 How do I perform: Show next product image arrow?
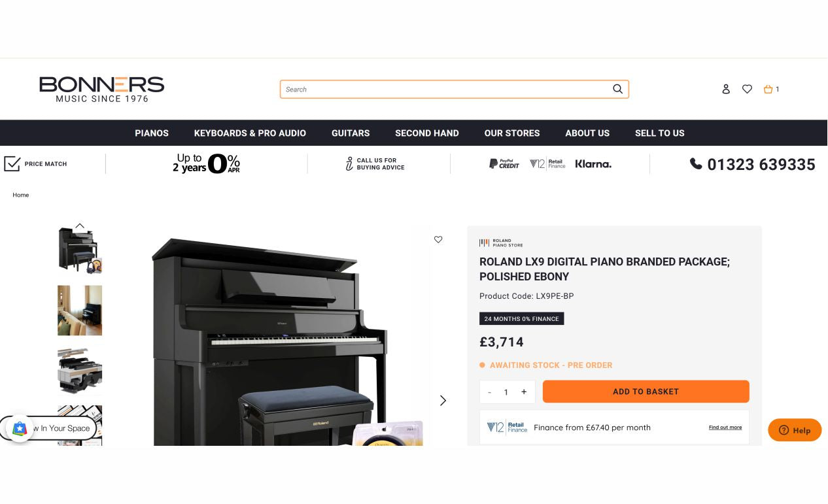pos(443,401)
